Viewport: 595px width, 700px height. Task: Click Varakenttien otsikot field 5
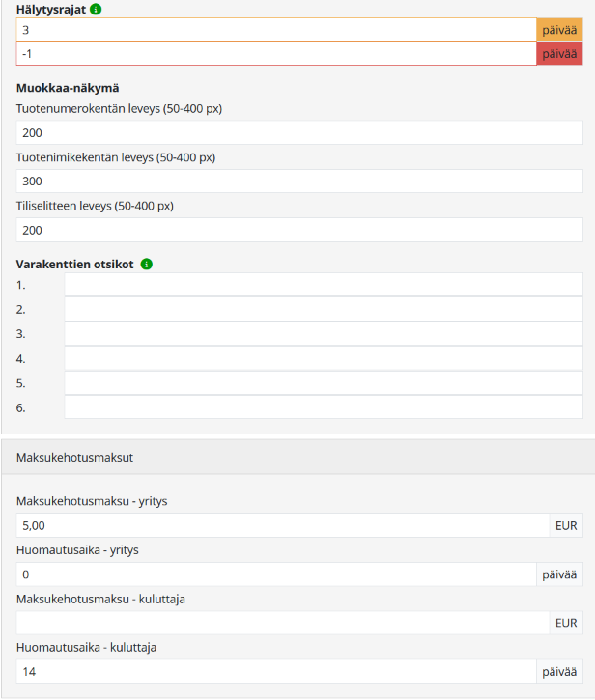323,382
